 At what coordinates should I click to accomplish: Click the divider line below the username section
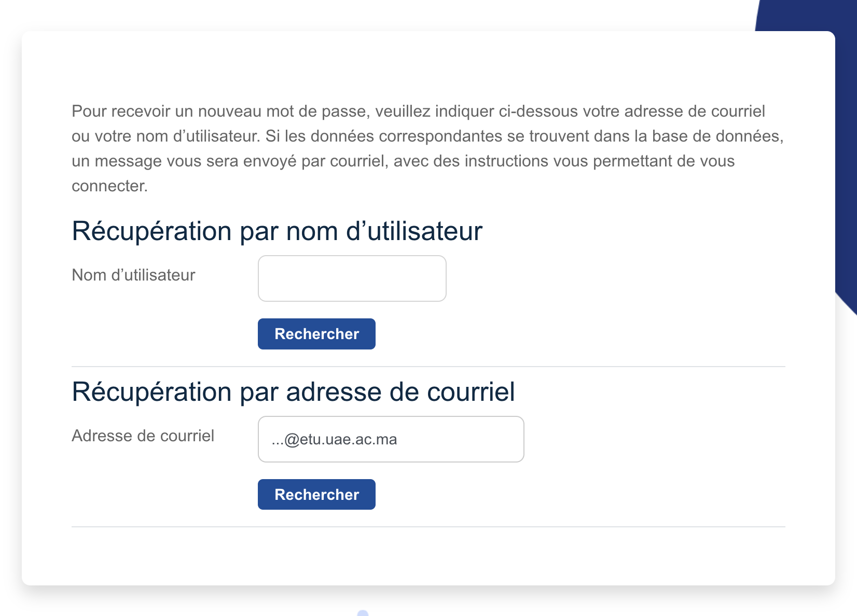coord(428,367)
